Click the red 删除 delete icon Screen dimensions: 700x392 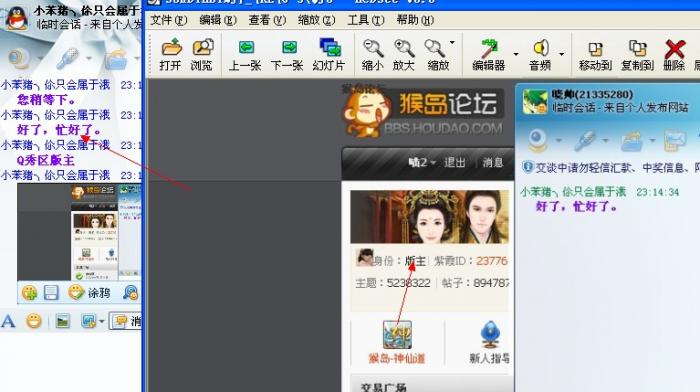(675, 54)
